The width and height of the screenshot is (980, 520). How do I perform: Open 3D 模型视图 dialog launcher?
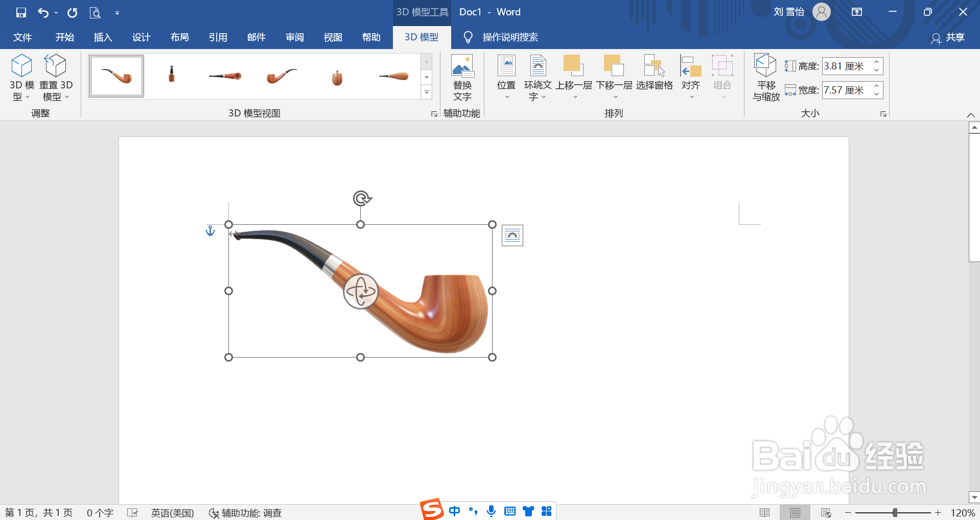click(434, 114)
